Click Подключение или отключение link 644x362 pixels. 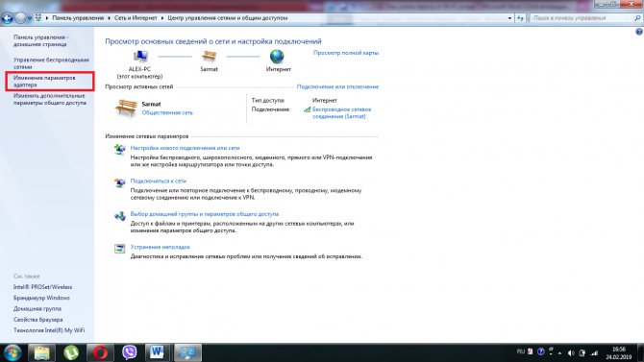[x=337, y=87]
